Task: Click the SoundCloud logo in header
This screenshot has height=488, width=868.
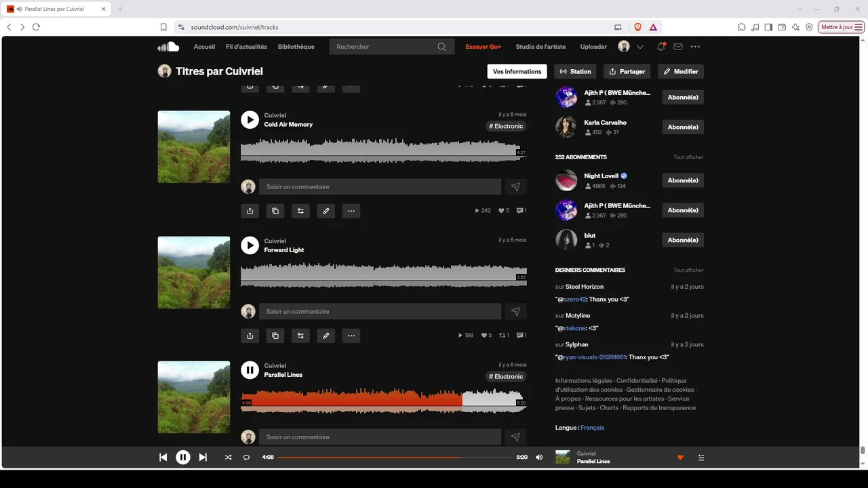Action: click(x=168, y=47)
